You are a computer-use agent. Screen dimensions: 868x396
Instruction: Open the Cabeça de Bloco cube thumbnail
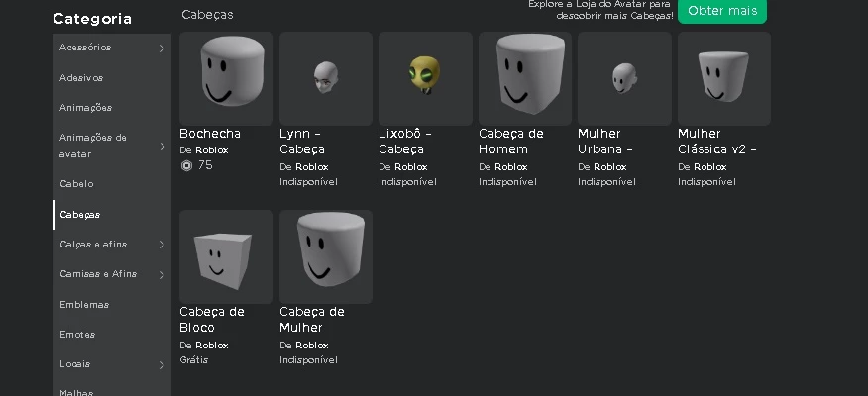click(x=226, y=256)
